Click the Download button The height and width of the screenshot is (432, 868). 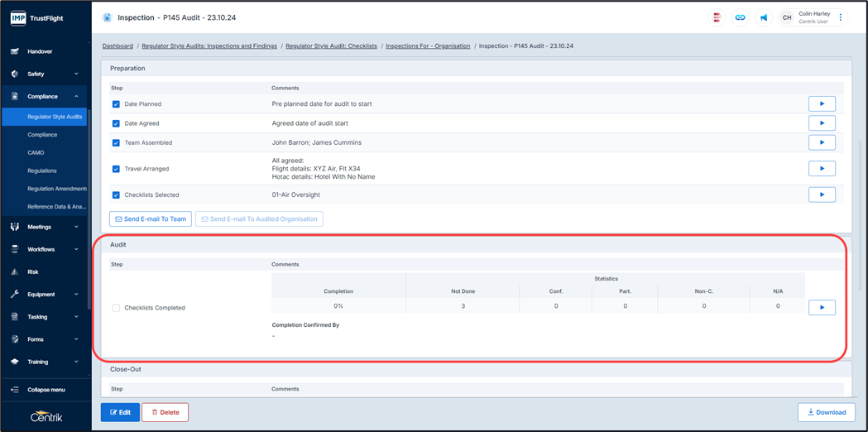click(x=827, y=412)
